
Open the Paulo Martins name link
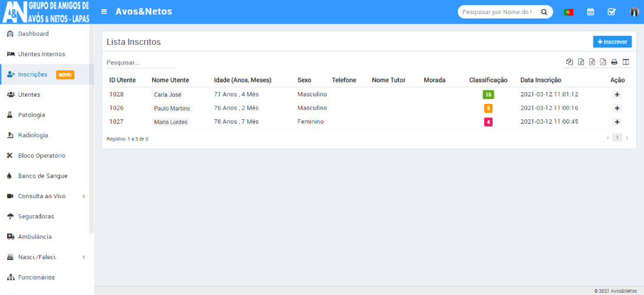point(171,109)
